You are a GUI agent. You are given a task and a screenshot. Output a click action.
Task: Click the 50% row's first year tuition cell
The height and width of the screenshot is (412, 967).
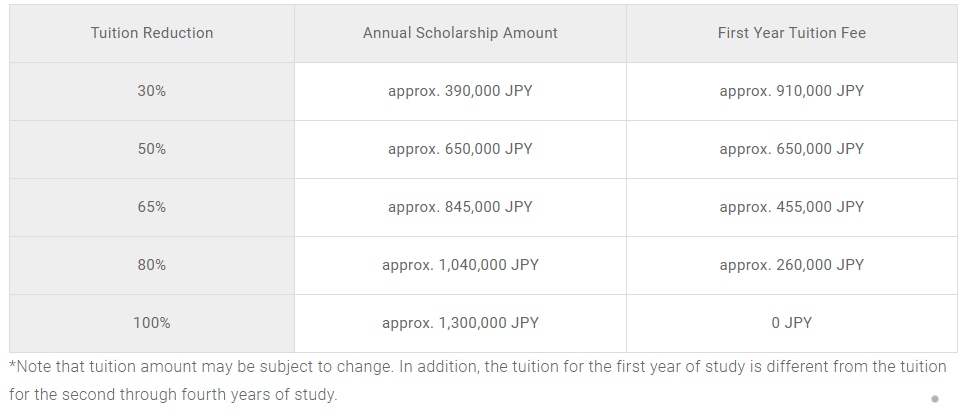(x=791, y=149)
